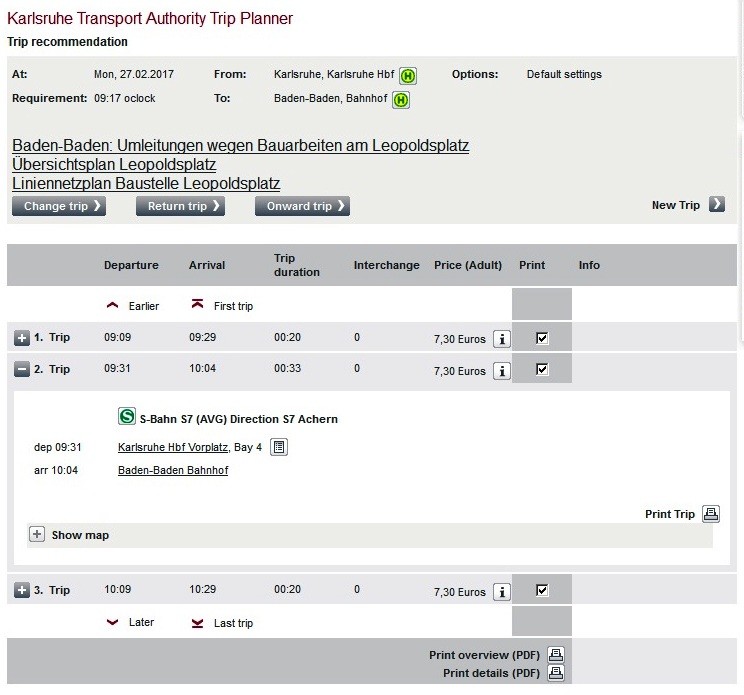Viewport: 744px width, 695px height.
Task: Click the price info icon for Trip 3
Action: [502, 592]
